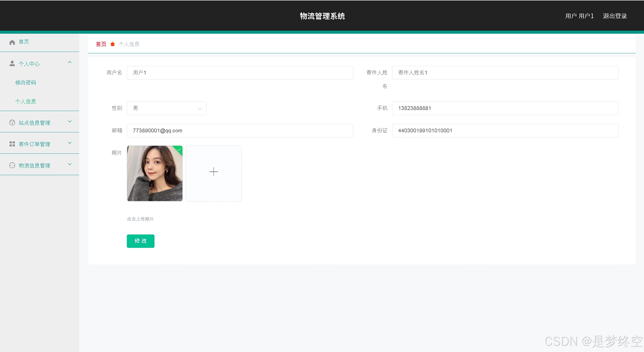Open the 性别 gender dropdown
644x352 pixels.
166,108
